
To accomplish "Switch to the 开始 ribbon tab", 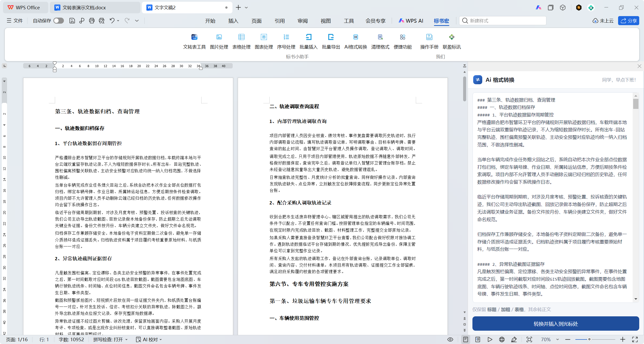I will (210, 21).
